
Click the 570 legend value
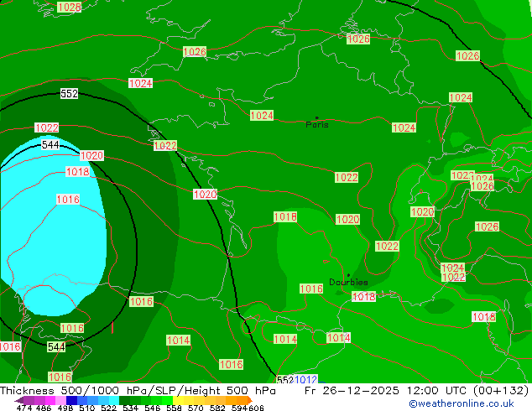tap(196, 408)
